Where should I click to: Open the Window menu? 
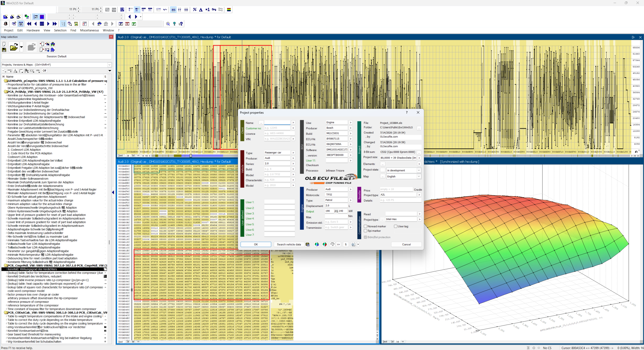pyautogui.click(x=108, y=30)
